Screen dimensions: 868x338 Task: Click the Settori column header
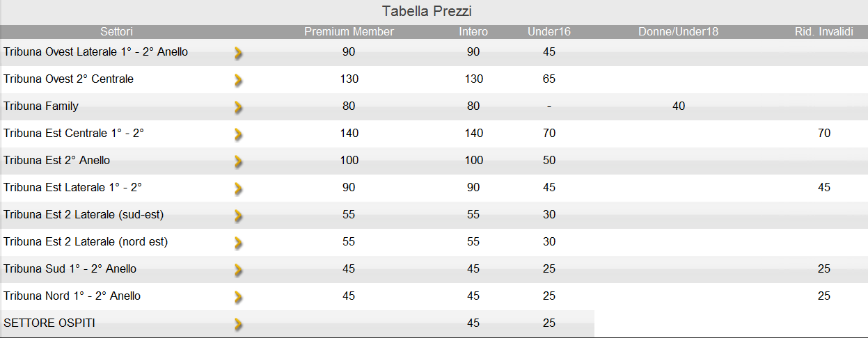[116, 32]
